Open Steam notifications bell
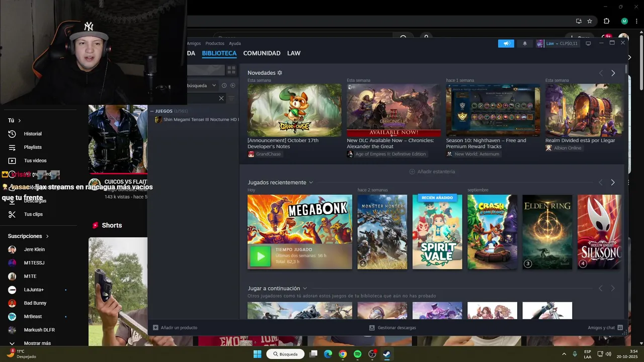This screenshot has height=362, width=644. point(525,44)
